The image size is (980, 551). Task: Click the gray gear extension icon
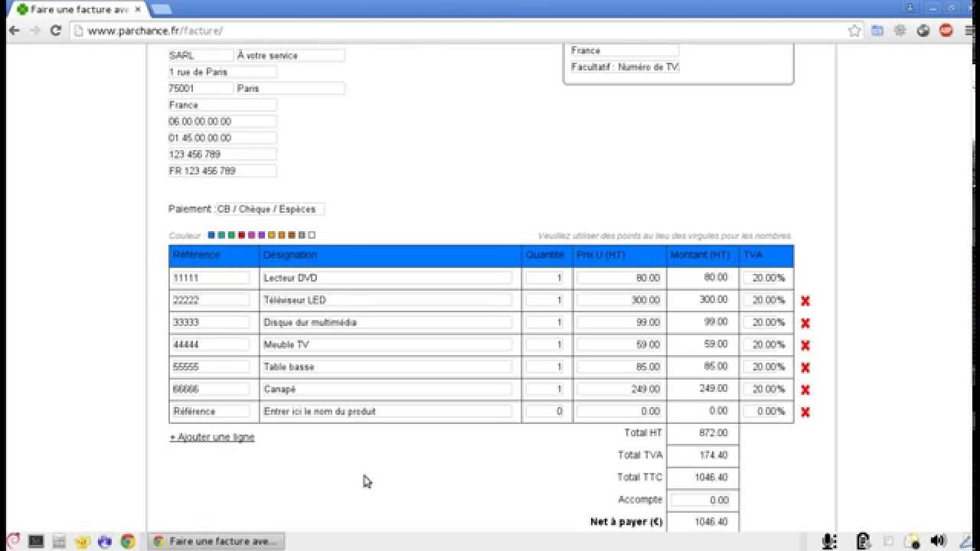point(900,31)
